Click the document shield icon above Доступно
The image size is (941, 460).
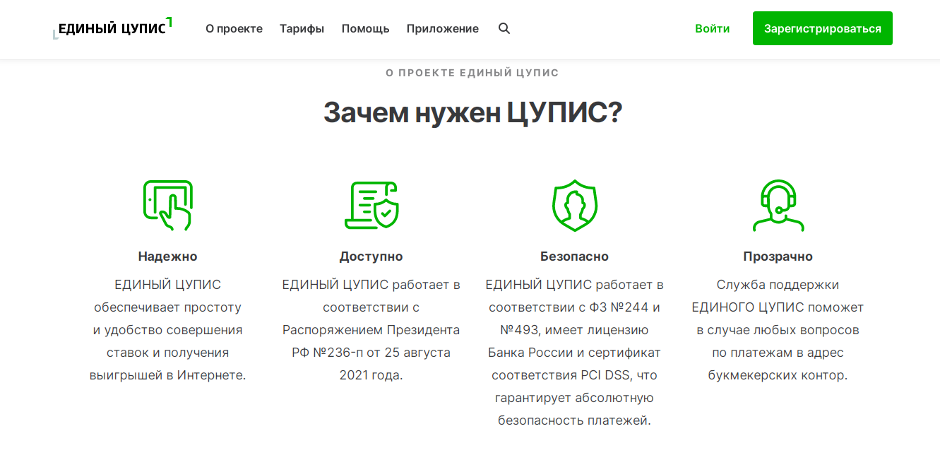point(371,205)
